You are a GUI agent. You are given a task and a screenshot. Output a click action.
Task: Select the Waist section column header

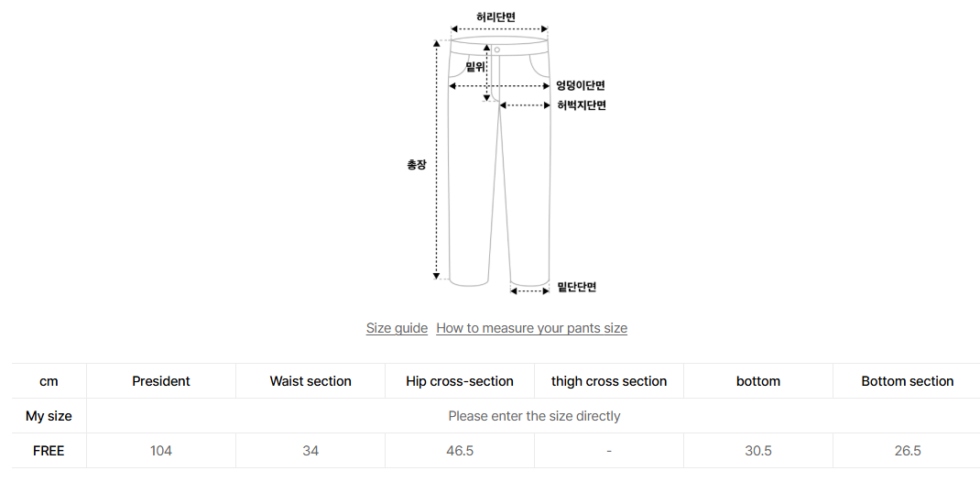coord(310,381)
